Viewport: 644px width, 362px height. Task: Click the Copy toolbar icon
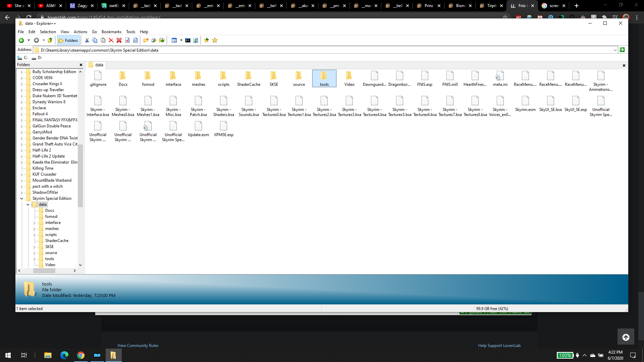95,41
